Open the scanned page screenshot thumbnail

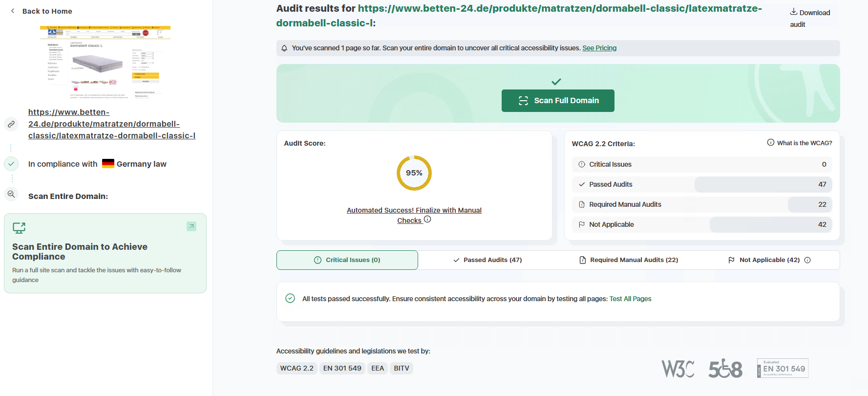pyautogui.click(x=105, y=62)
